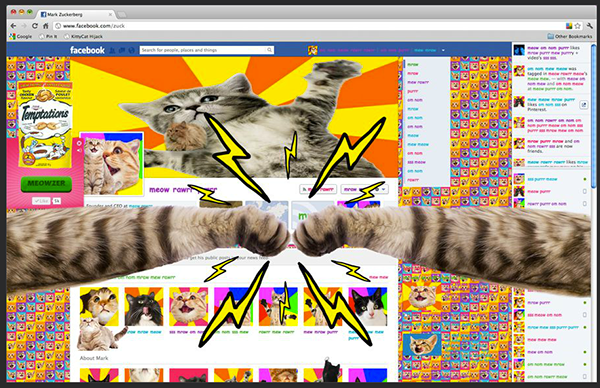Open the Pin It bookmarklet
The width and height of the screenshot is (600, 388).
(48, 36)
